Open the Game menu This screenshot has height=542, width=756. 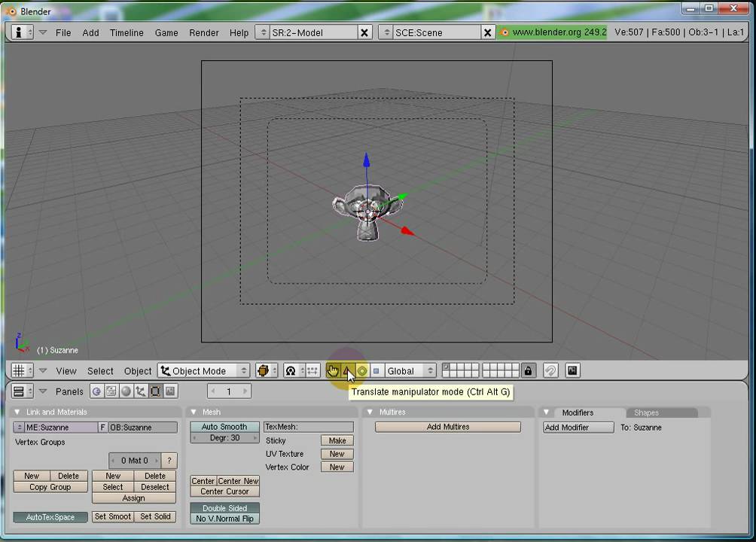pyautogui.click(x=166, y=33)
